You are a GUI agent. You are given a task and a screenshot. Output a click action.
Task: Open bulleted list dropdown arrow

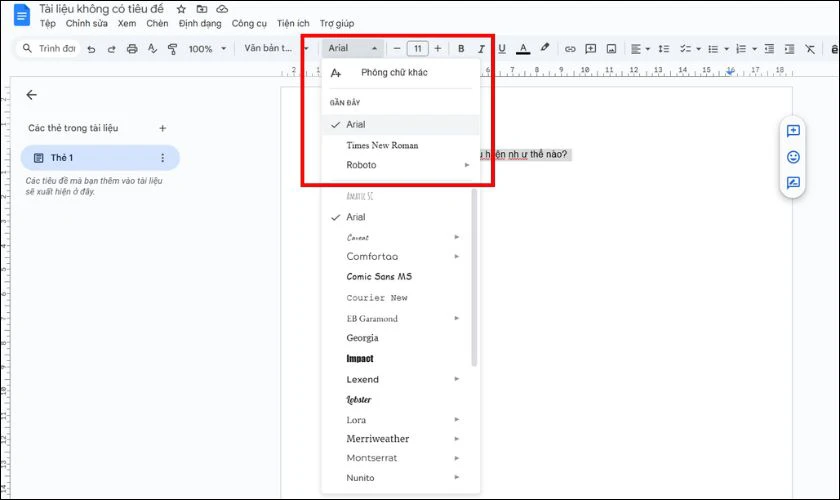[x=726, y=49]
